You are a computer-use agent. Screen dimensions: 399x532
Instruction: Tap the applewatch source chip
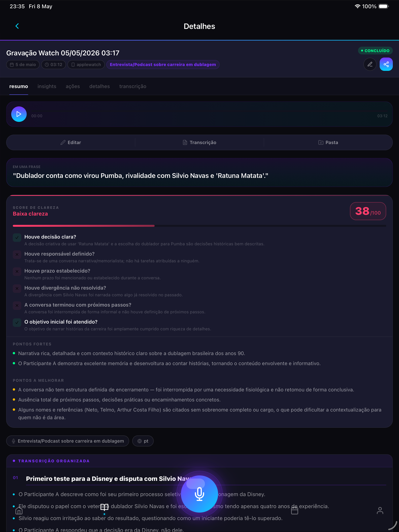[86, 64]
